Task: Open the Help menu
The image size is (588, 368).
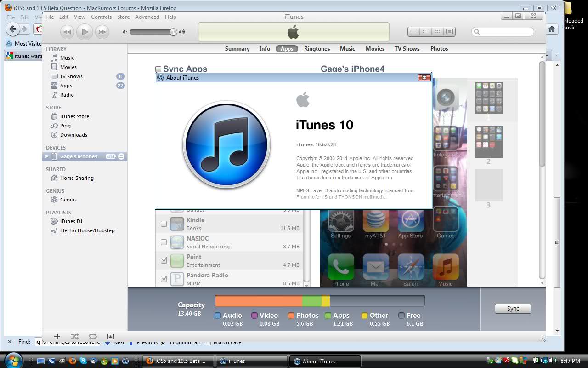Action: pos(170,17)
